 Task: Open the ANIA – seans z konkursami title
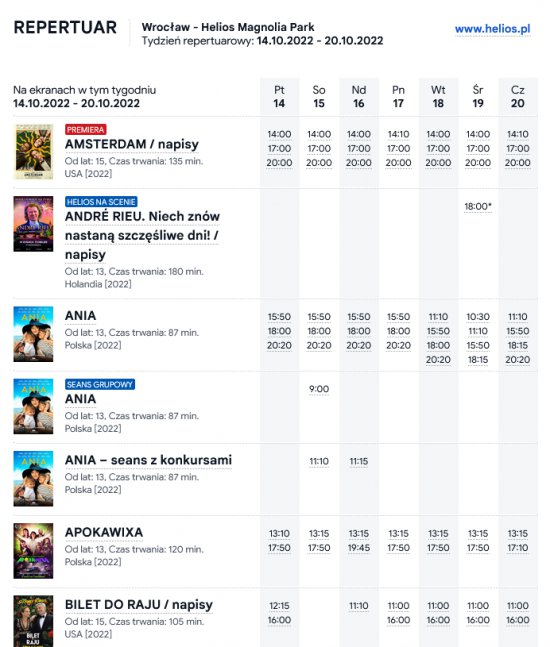click(148, 460)
